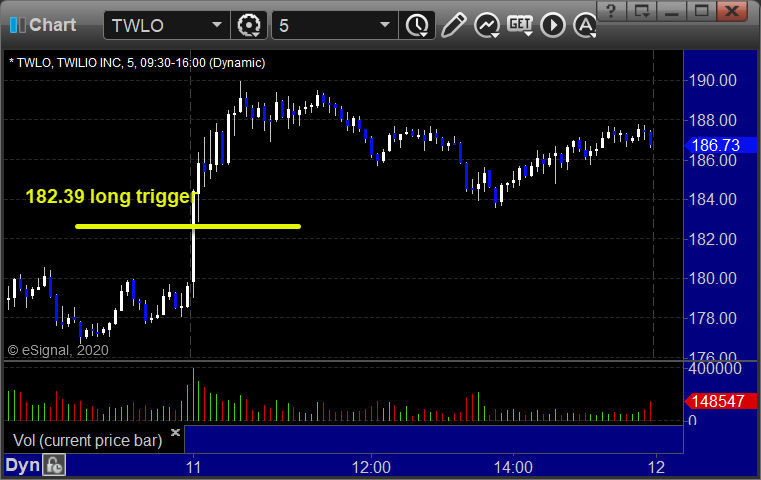Screen dimensions: 761x480
Task: Click the window link dropdown button
Action: tap(641, 11)
